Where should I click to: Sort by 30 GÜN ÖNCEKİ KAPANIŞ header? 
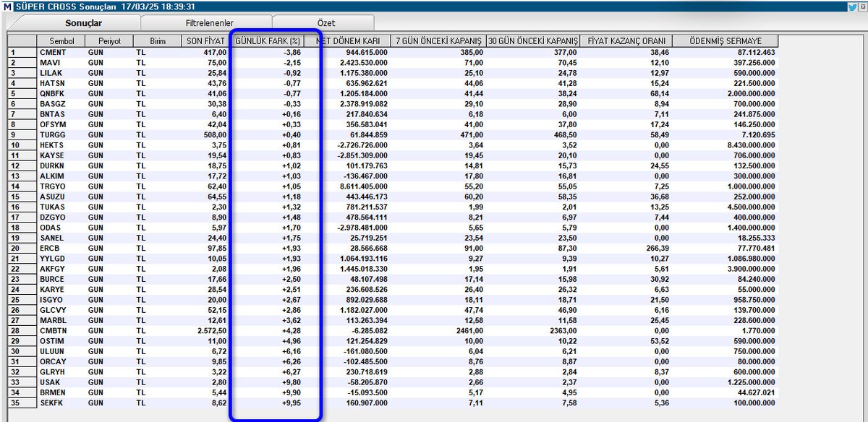[x=532, y=41]
